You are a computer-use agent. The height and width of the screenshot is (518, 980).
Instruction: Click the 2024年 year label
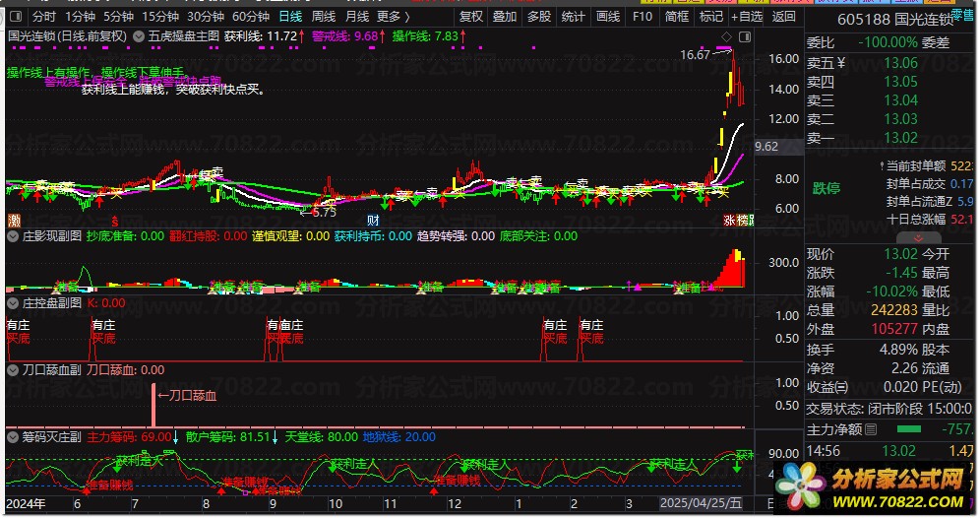(x=26, y=503)
